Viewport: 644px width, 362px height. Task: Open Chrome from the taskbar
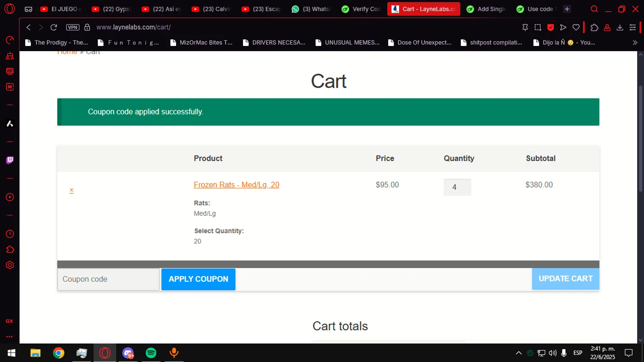tap(58, 353)
